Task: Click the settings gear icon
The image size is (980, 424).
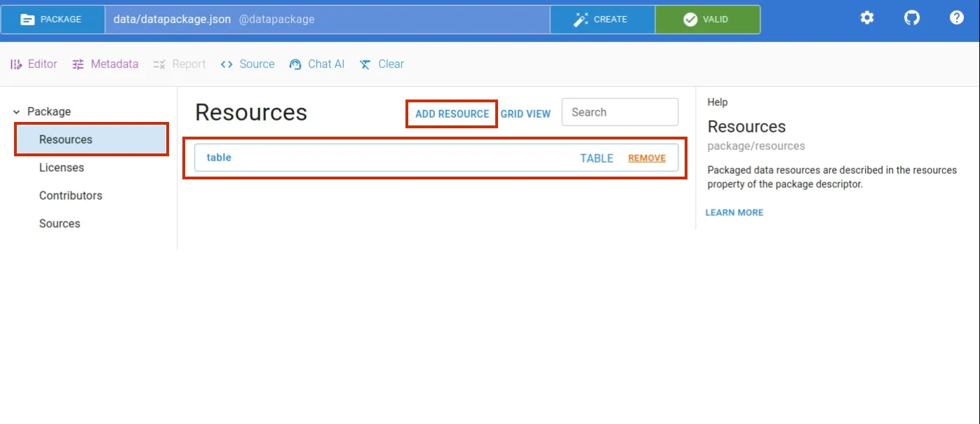Action: pyautogui.click(x=867, y=18)
